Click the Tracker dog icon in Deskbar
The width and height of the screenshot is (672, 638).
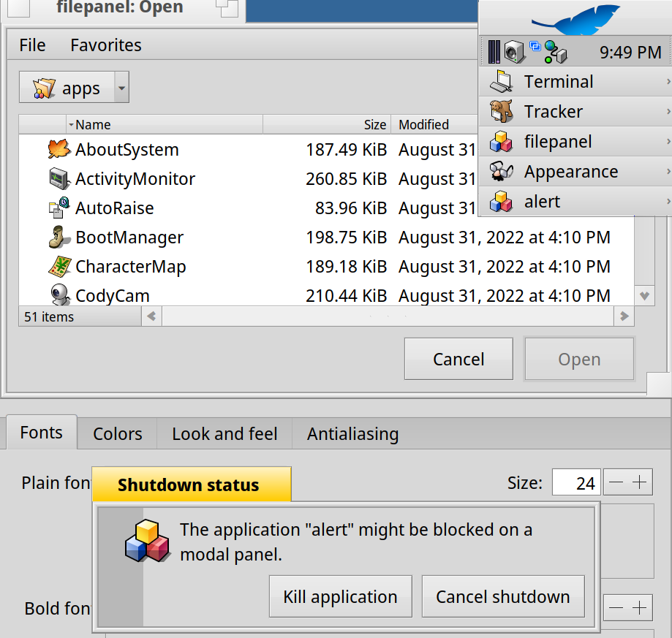[x=501, y=111]
